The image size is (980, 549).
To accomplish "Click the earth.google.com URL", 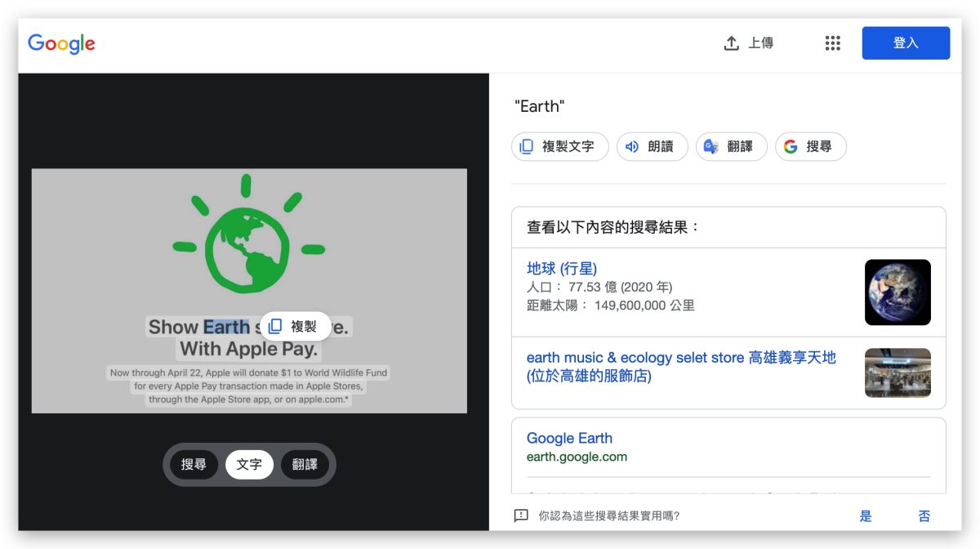I will click(x=577, y=457).
